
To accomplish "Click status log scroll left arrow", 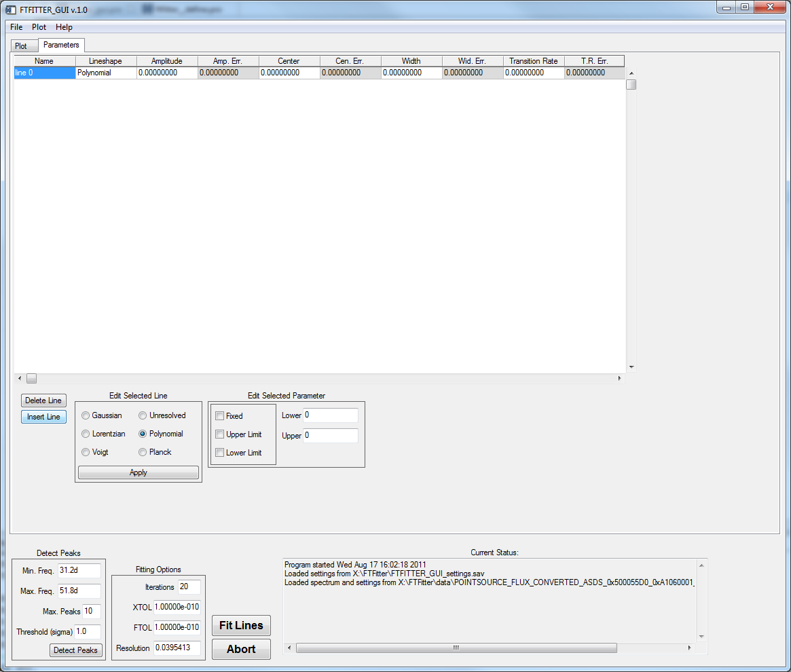I will pos(290,648).
